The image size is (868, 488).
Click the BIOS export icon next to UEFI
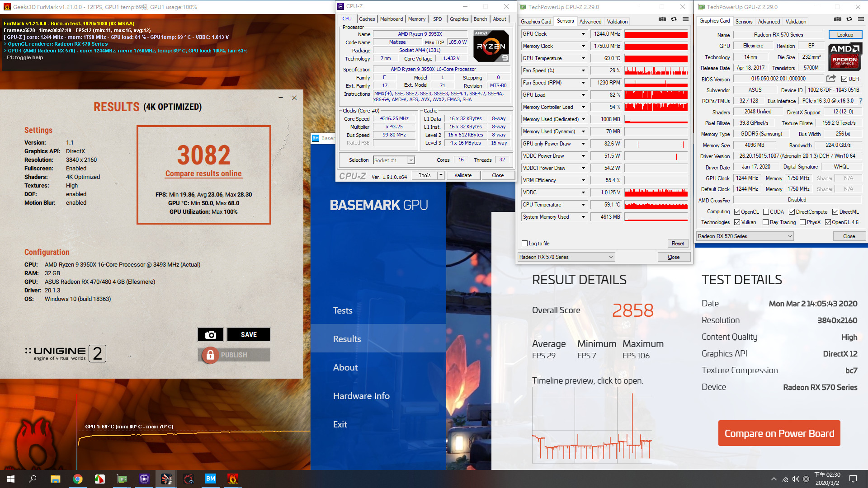[x=831, y=79]
